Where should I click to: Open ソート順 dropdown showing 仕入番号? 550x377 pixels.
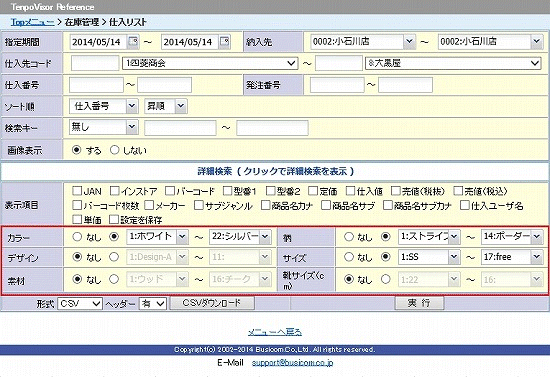(x=103, y=106)
